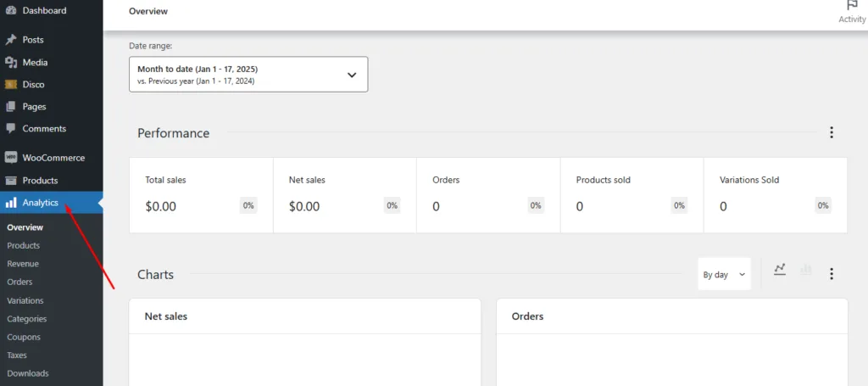The image size is (868, 386).
Task: Open the Downloads report
Action: point(28,373)
